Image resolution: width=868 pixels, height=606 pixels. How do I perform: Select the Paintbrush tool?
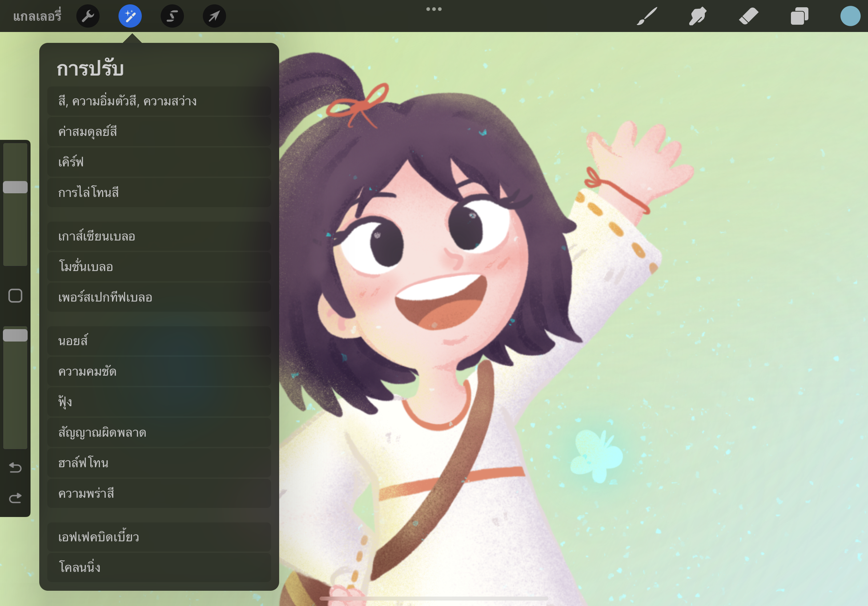(647, 16)
